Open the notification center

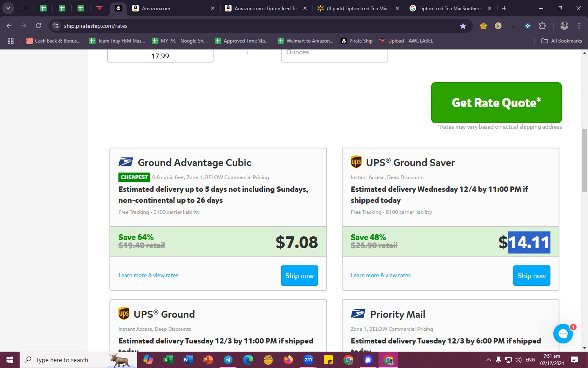tap(575, 360)
